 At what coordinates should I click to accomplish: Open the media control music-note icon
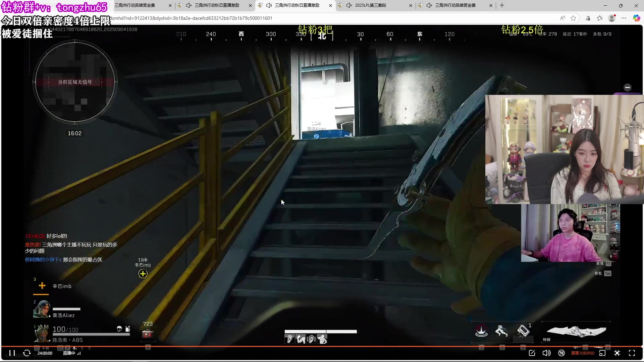click(588, 18)
